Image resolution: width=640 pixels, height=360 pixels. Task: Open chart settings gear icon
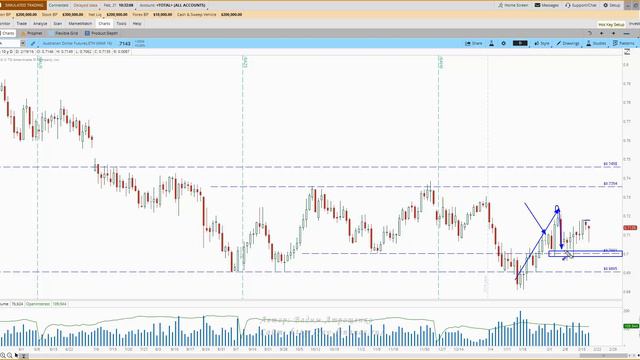click(503, 43)
